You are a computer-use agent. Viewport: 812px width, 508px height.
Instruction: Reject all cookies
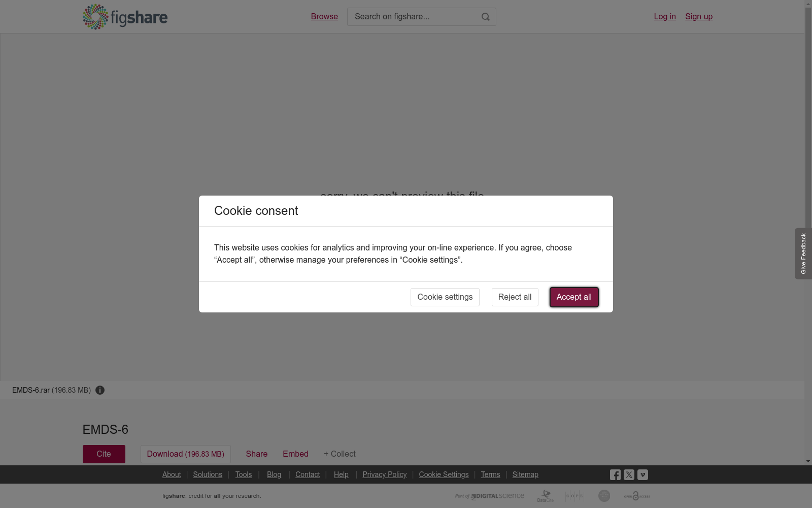pos(515,297)
